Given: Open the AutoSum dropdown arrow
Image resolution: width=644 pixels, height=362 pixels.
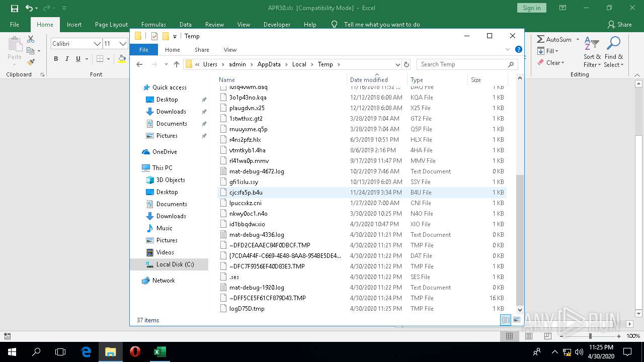Looking at the screenshot, I should pos(578,39).
